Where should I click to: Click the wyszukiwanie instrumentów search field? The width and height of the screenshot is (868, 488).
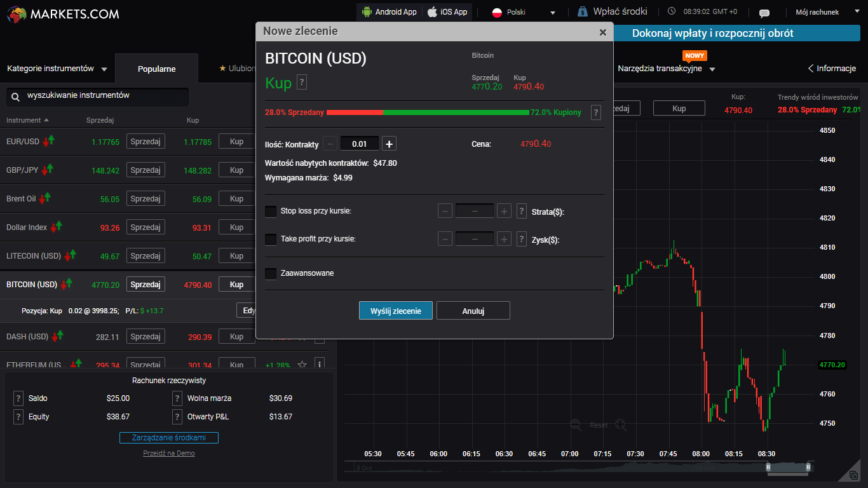pos(97,97)
